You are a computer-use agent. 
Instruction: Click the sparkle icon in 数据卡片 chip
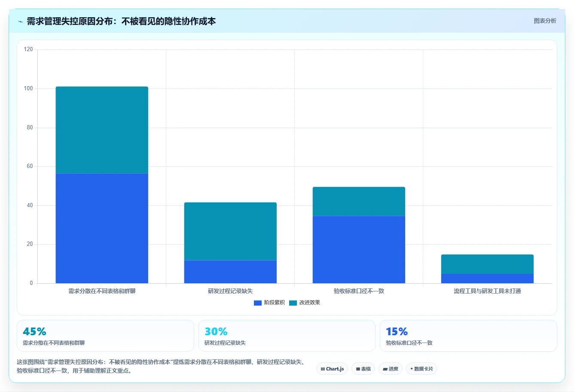412,369
